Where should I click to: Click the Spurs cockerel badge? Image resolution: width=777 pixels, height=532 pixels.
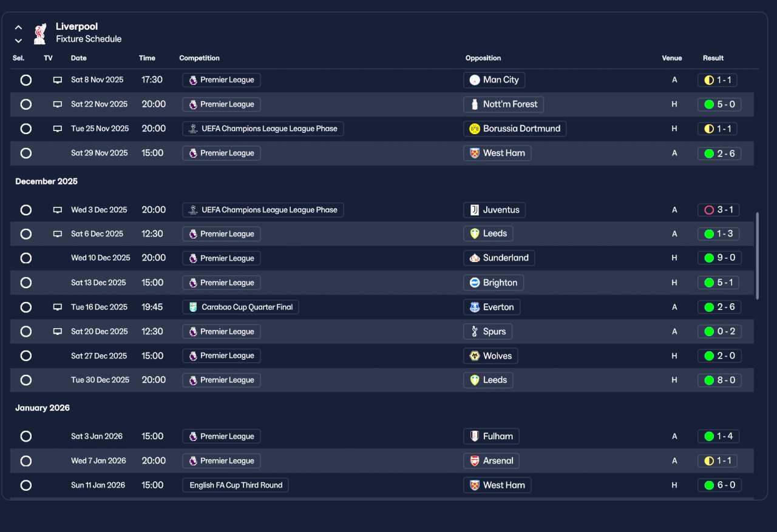click(x=475, y=332)
